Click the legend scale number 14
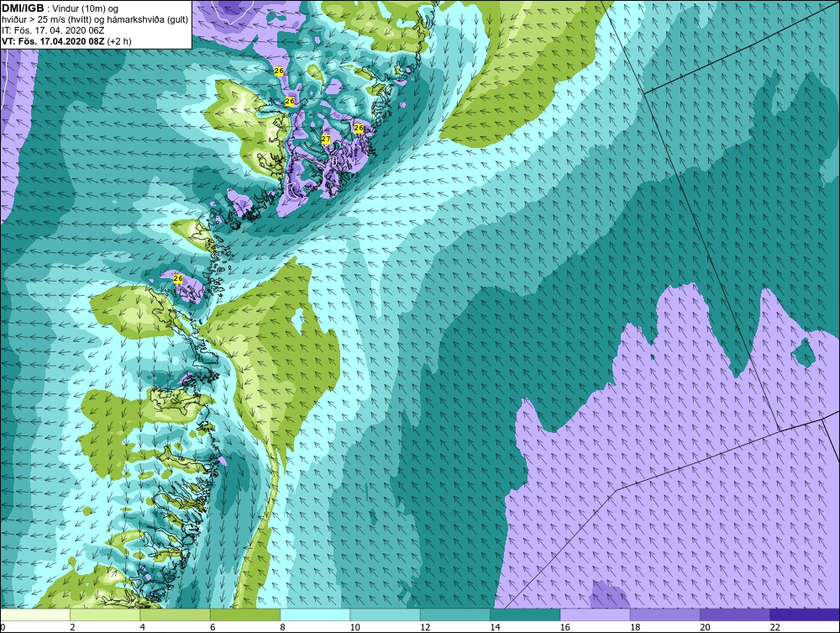 point(495,627)
